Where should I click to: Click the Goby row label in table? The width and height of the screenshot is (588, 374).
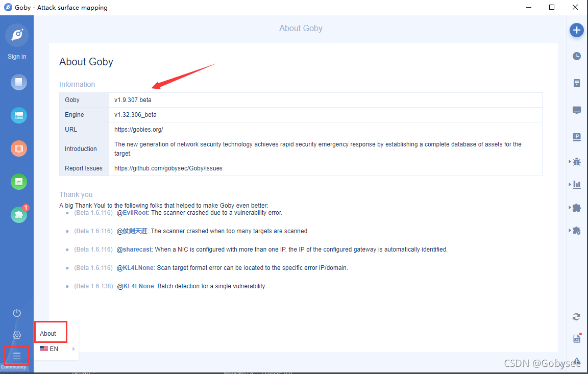click(x=72, y=100)
